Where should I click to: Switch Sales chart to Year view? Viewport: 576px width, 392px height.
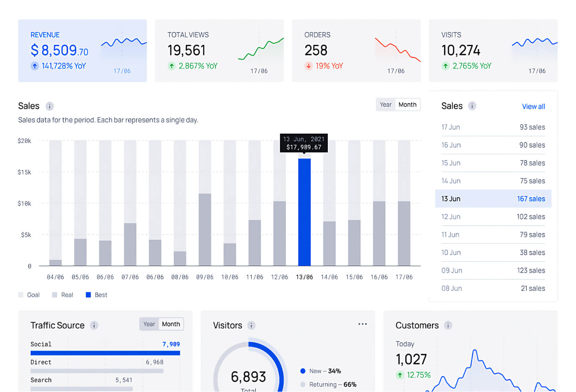tap(386, 105)
